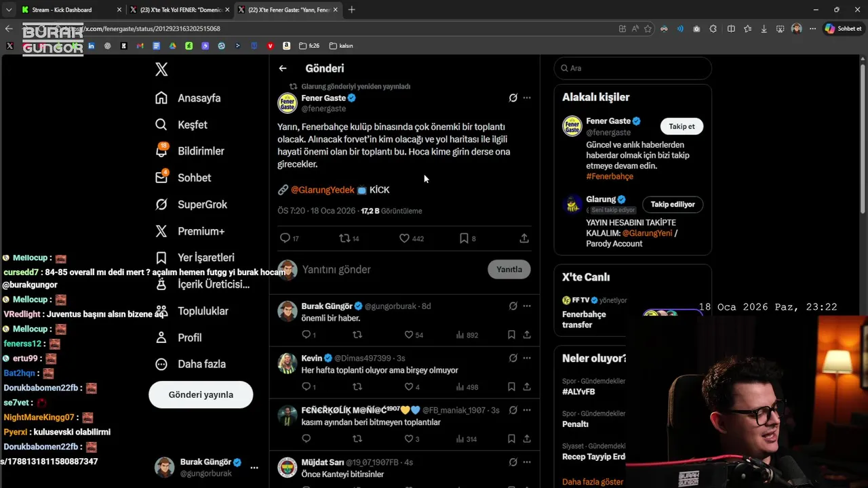Open the kalsın bookmarks folder
Image resolution: width=868 pixels, height=488 pixels.
(341, 45)
